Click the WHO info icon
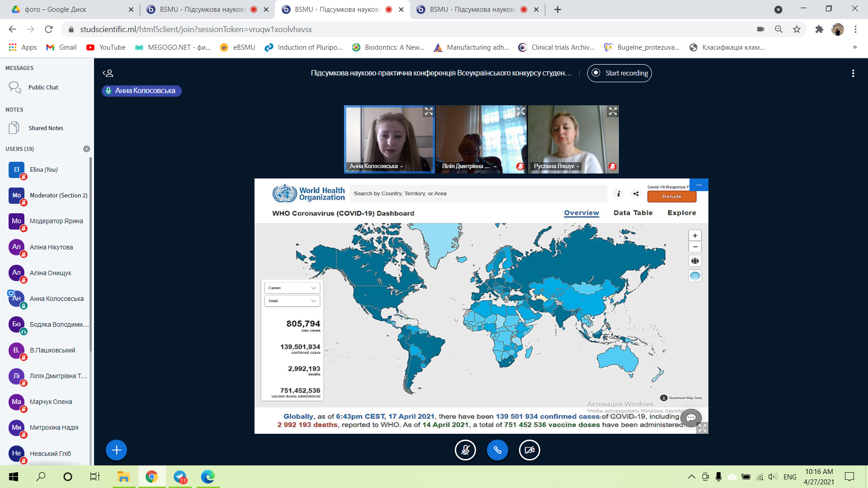The image size is (868, 488). (x=618, y=193)
